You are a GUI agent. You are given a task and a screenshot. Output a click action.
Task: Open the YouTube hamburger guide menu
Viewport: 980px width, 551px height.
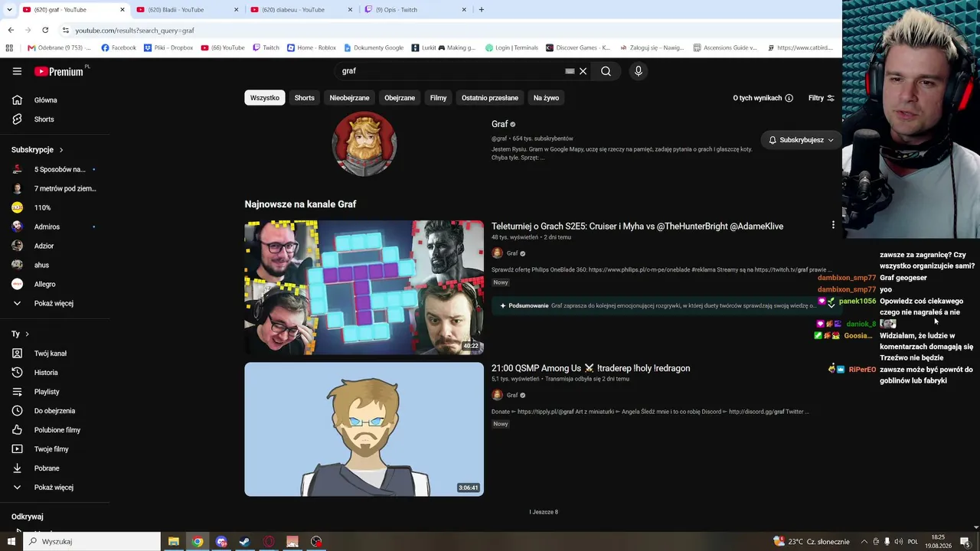point(17,71)
